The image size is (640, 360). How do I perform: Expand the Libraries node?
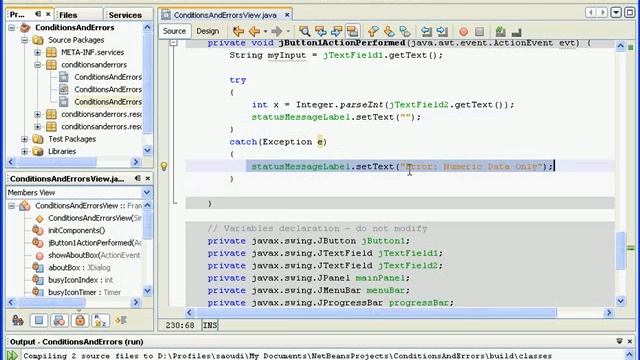(24, 151)
